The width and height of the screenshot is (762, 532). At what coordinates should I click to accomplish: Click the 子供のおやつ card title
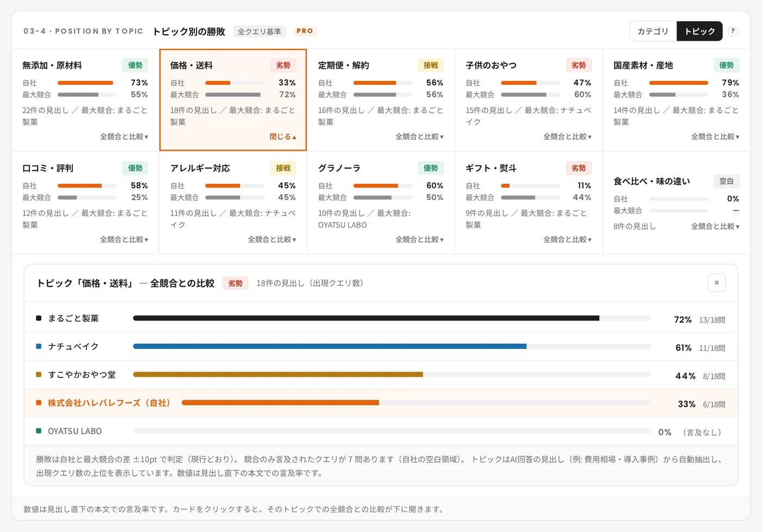point(491,65)
